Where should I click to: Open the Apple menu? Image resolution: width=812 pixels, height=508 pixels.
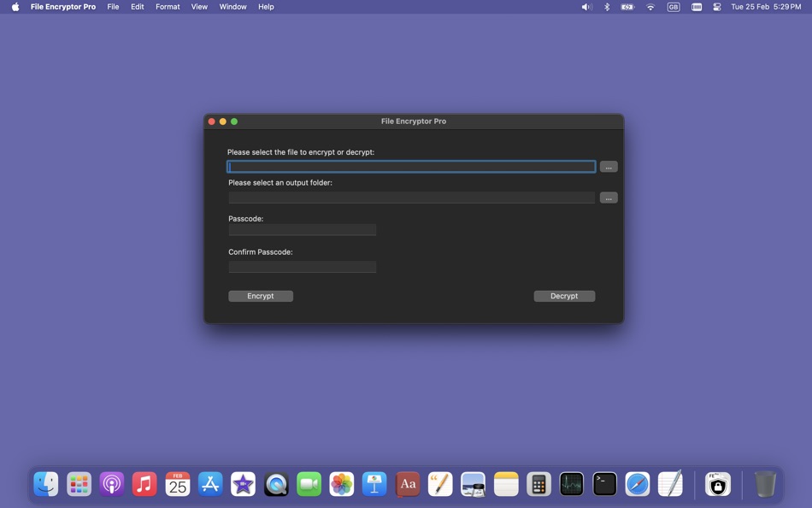click(x=15, y=7)
